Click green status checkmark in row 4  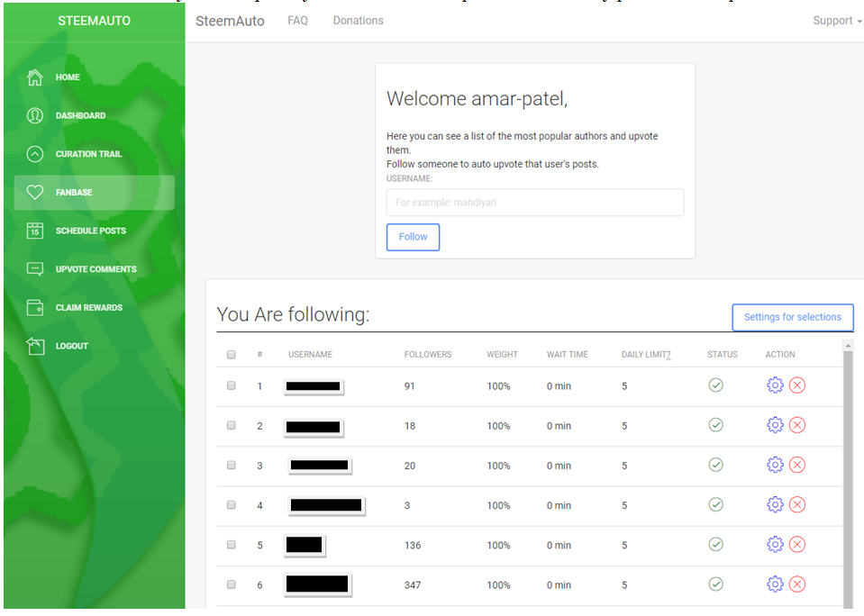(715, 504)
